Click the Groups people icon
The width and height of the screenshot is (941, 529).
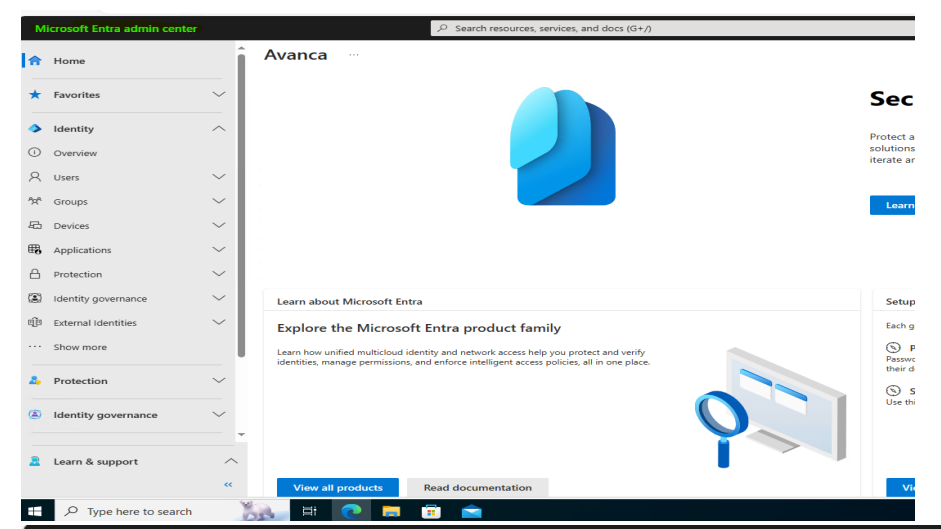pos(35,201)
